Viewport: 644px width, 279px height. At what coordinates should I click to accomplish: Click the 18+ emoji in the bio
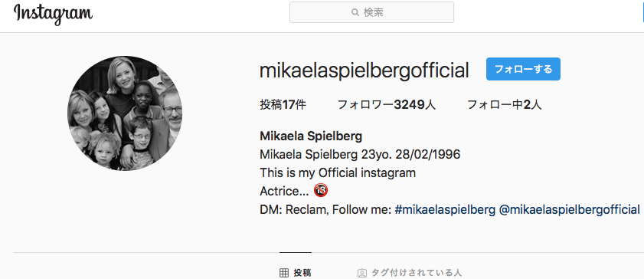(321, 191)
